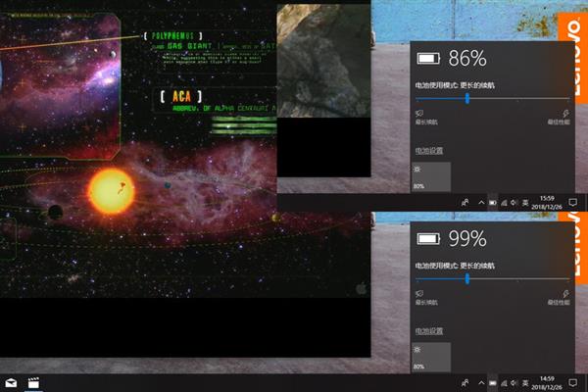Click best performance lightning icon in 86% panel
Image resolution: width=588 pixels, height=392 pixels.
click(565, 114)
